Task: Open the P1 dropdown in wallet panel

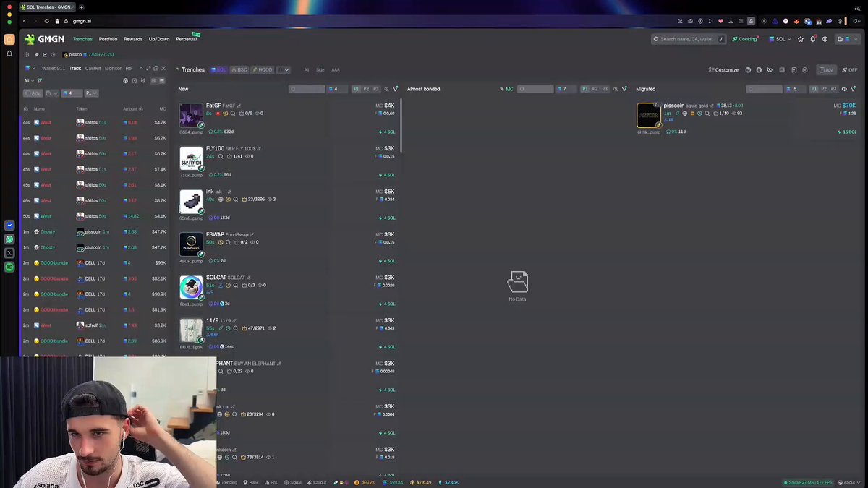Action: 91,93
